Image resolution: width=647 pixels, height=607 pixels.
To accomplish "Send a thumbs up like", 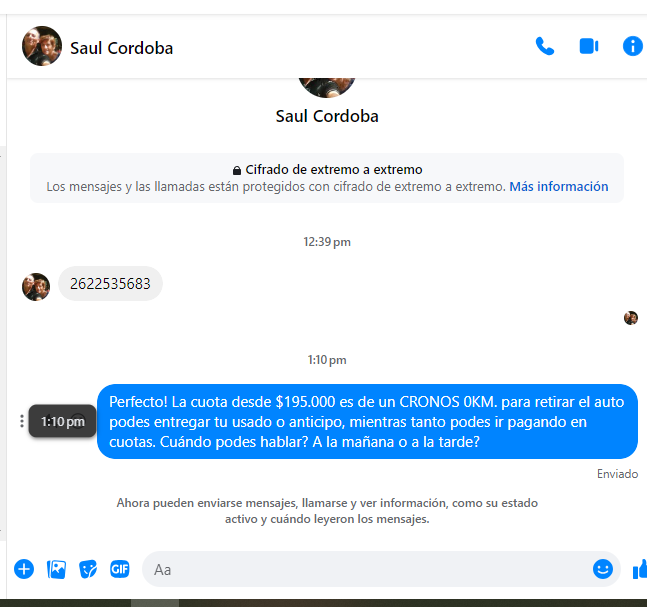I will [x=640, y=569].
